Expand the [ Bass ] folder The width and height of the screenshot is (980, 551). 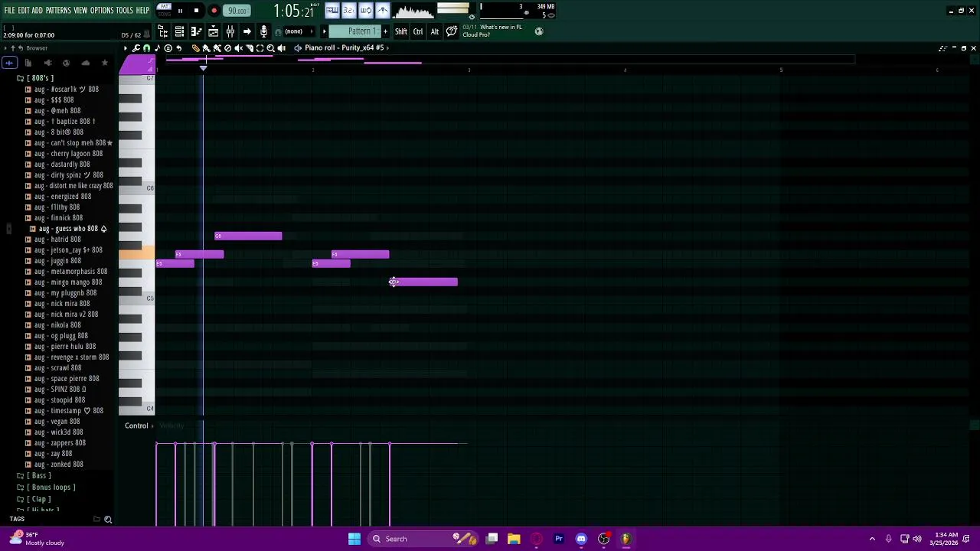(34, 476)
